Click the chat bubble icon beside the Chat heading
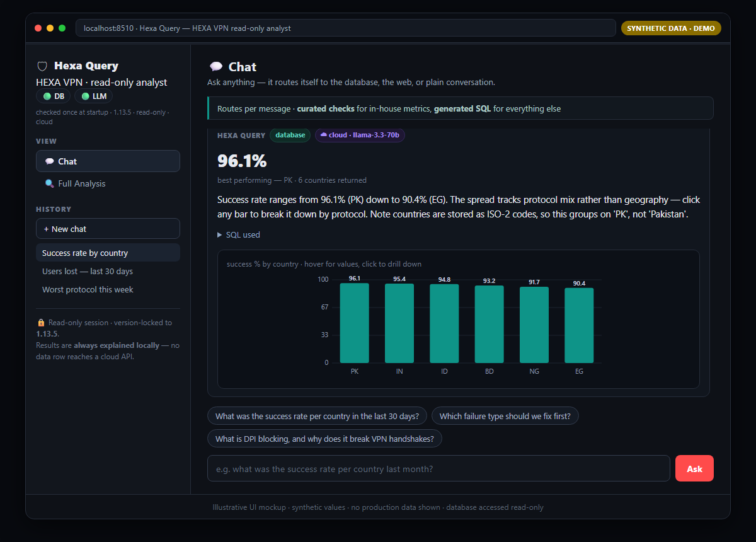Screen dimensions: 756x542 (216, 67)
